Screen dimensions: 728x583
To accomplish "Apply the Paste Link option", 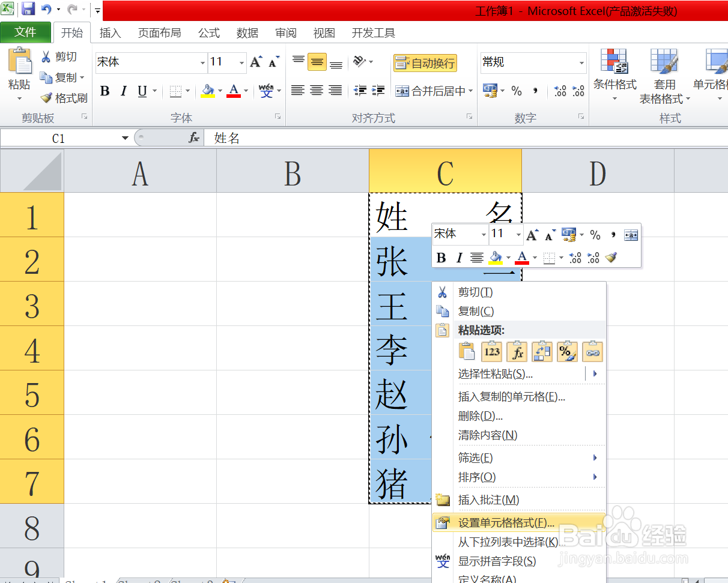I will [x=592, y=351].
